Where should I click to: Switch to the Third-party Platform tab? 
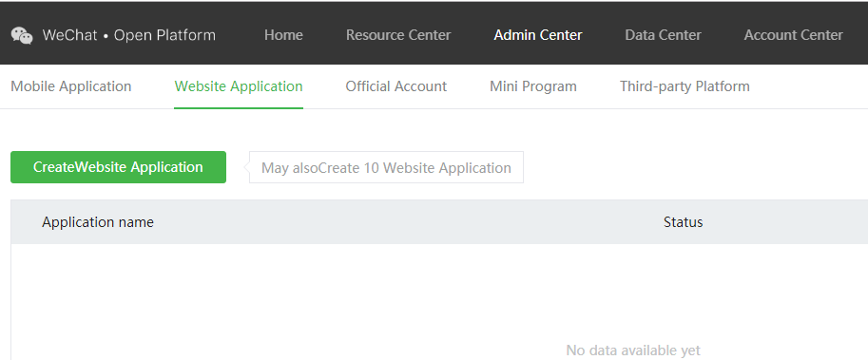click(x=685, y=86)
